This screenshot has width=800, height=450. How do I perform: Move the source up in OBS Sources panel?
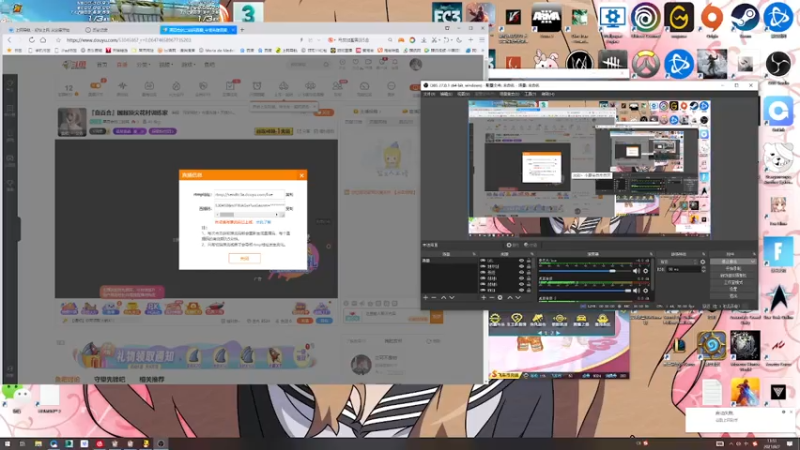(510, 297)
